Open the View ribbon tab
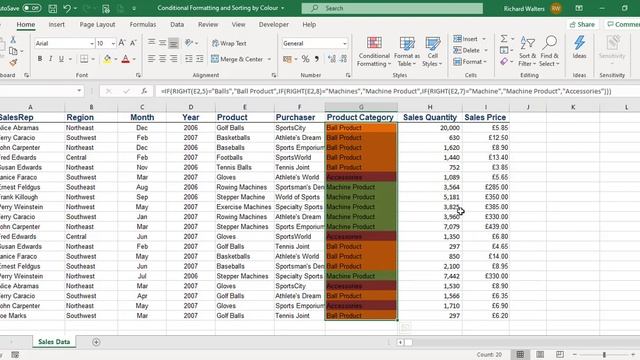 click(238, 24)
